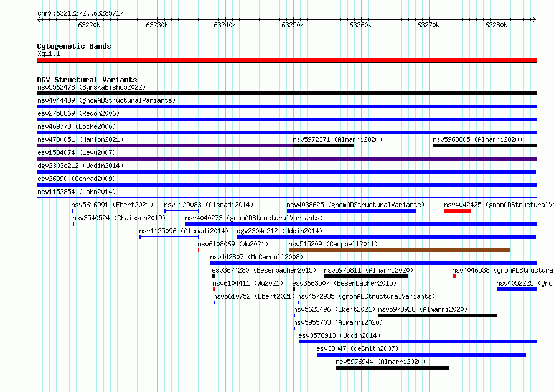Click the 63240k ruler tick label
Screen dimensions: 554x392
[225, 25]
